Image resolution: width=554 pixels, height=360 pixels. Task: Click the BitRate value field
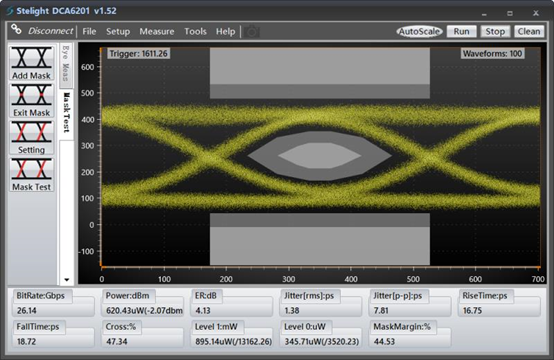pos(54,310)
